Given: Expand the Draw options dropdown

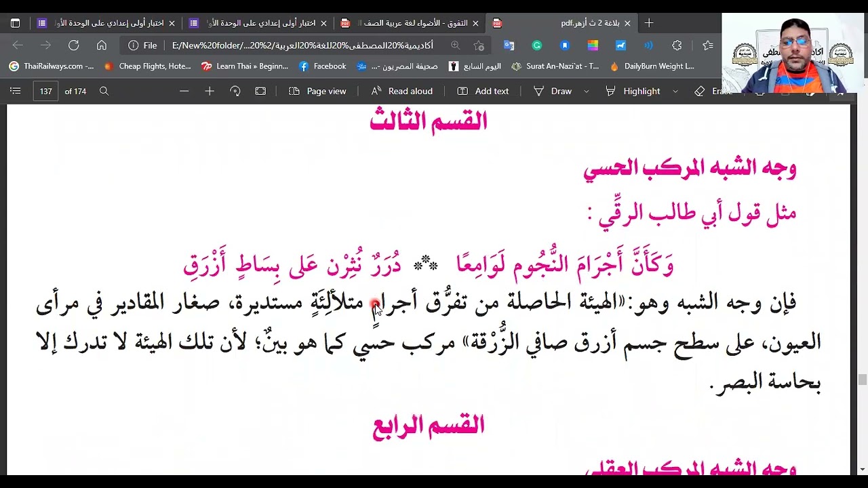Looking at the screenshot, I should coord(587,91).
